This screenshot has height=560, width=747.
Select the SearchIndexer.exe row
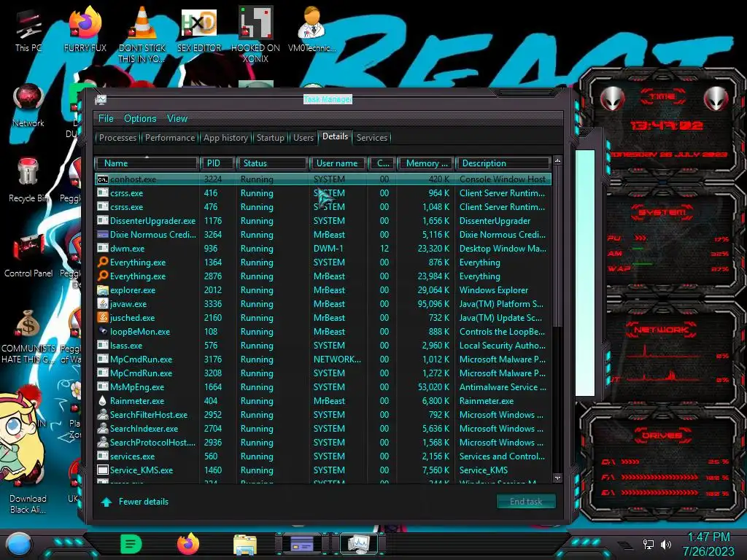323,429
